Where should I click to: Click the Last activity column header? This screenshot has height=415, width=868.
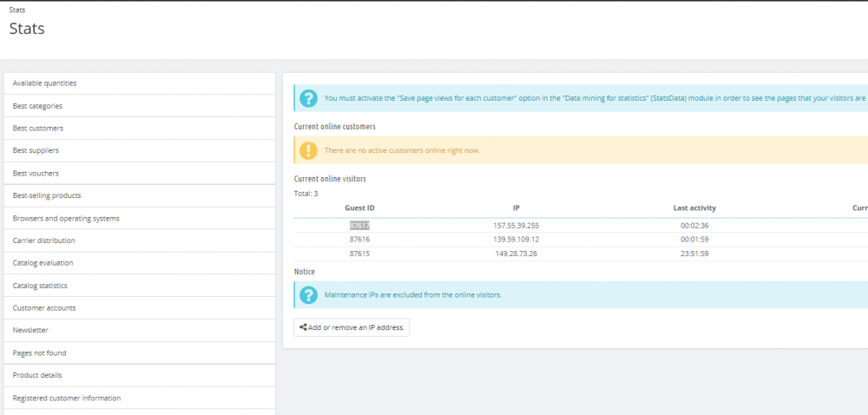(694, 208)
